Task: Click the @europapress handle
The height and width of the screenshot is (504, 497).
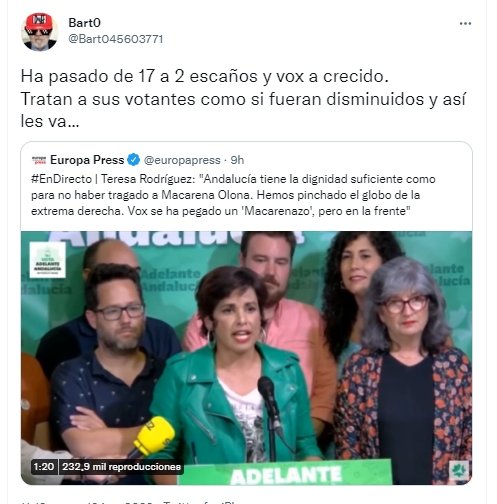Action: pyautogui.click(x=182, y=160)
